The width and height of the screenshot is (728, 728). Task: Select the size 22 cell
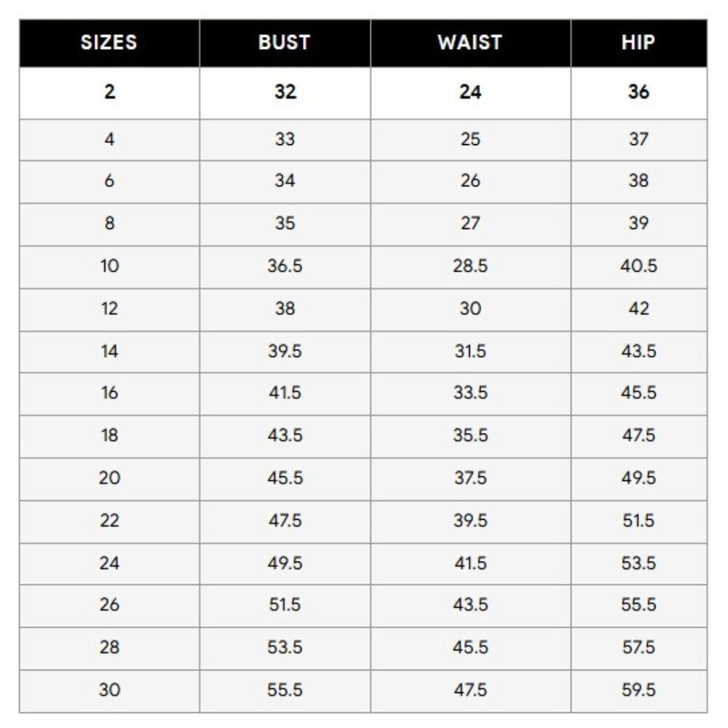pyautogui.click(x=109, y=521)
